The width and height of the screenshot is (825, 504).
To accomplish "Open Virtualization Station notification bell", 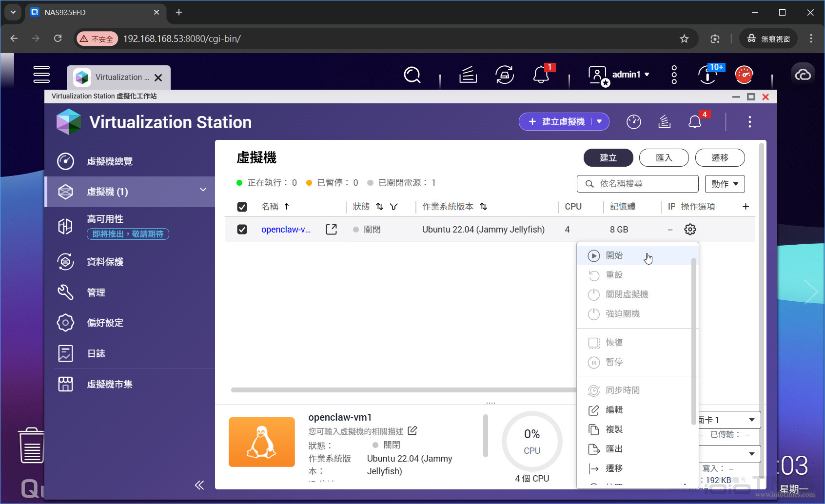I will (x=695, y=122).
